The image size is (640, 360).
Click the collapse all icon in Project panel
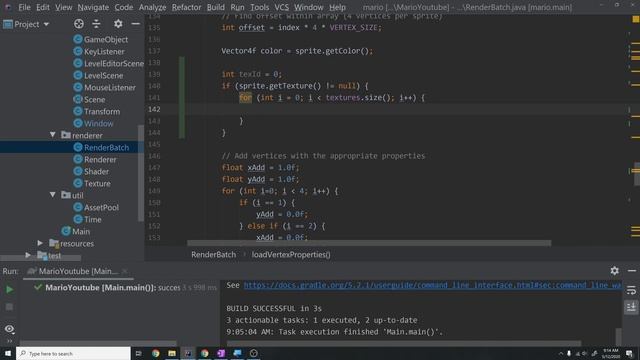pyautogui.click(x=96, y=24)
